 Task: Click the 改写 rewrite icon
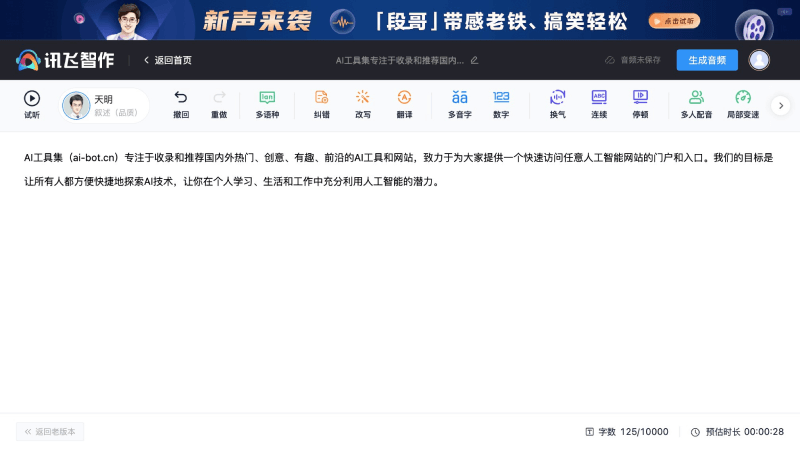[363, 104]
